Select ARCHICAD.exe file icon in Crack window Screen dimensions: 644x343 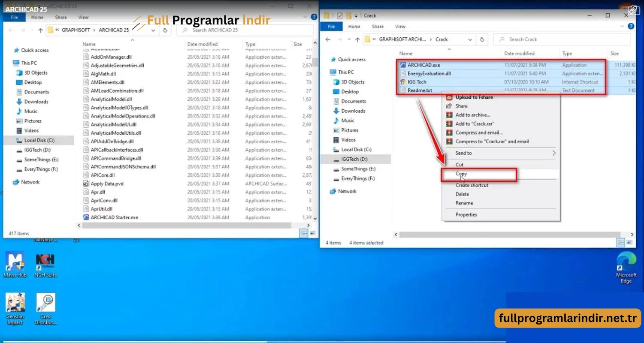point(403,65)
